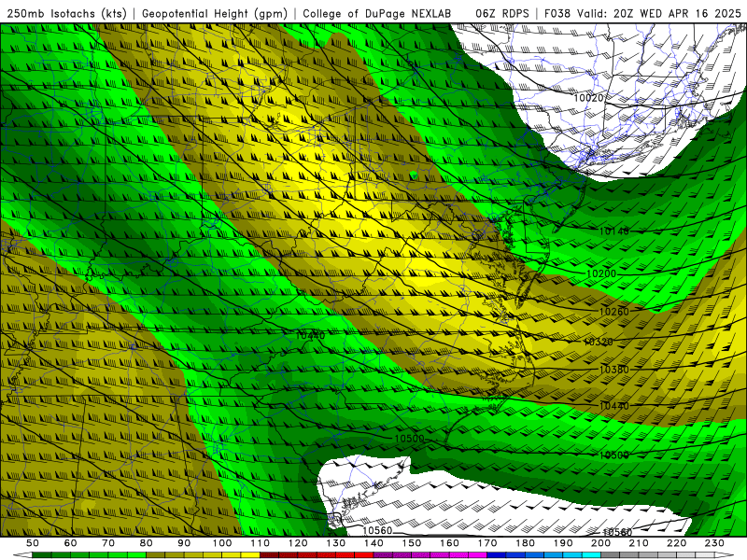The height and width of the screenshot is (560, 747).
Task: Select the 110 kt color bar label
Action: 261,543
